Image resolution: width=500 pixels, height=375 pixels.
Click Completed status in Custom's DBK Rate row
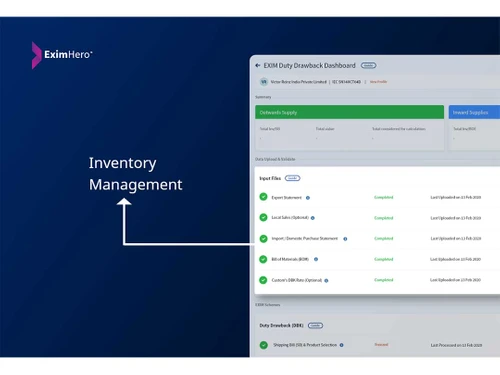(x=384, y=280)
